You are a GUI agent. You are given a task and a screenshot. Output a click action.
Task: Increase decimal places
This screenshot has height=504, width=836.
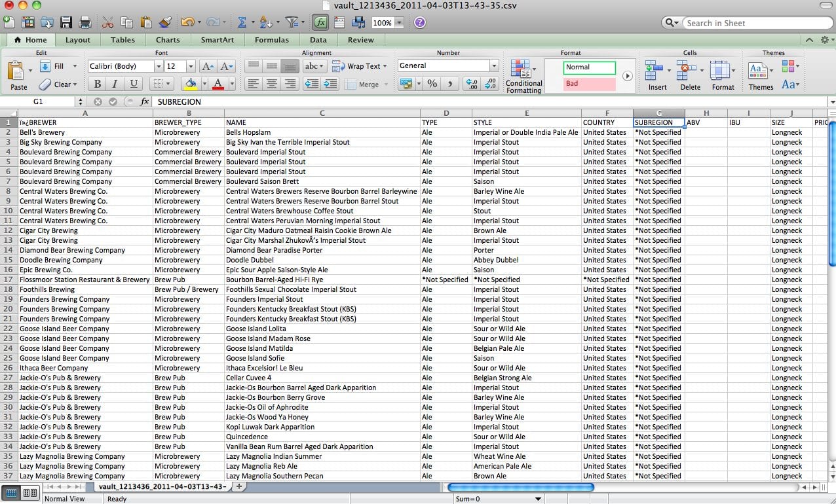pyautogui.click(x=471, y=84)
